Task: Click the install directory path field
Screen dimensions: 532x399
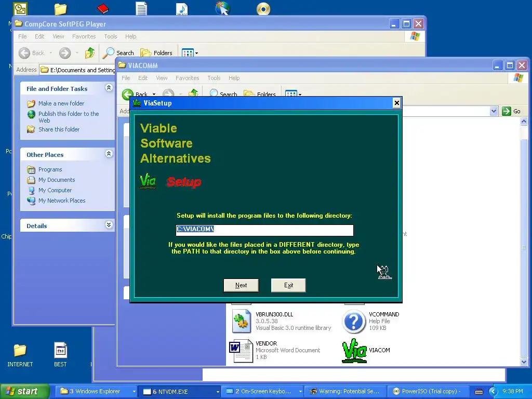Action: [x=264, y=230]
